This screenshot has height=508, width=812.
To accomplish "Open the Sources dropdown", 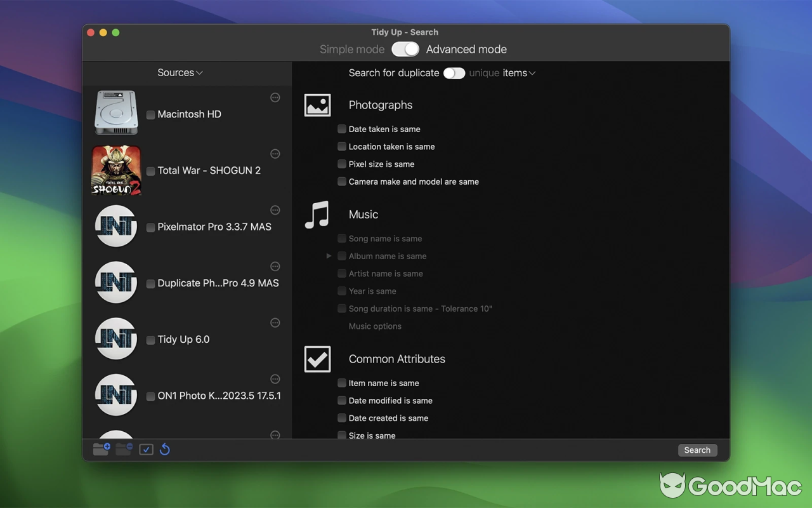I will click(x=180, y=72).
